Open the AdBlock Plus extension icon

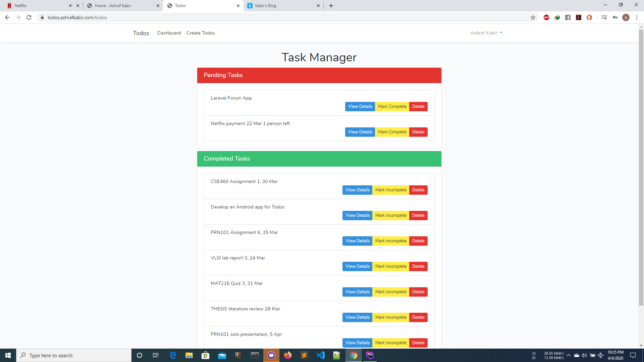pos(546,17)
